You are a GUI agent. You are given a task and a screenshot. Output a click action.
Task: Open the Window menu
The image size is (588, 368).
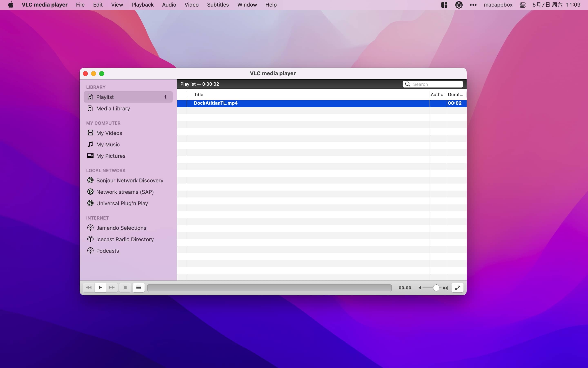tap(247, 5)
